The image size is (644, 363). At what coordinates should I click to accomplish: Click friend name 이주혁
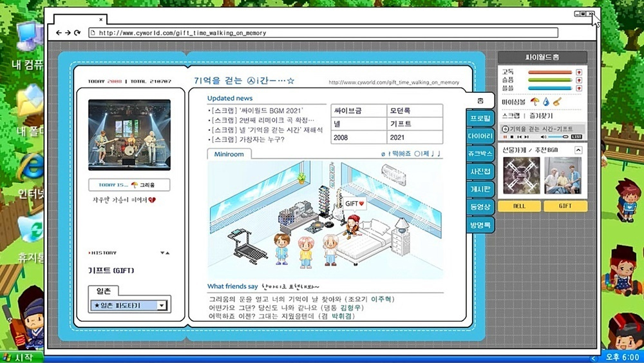pyautogui.click(x=381, y=299)
